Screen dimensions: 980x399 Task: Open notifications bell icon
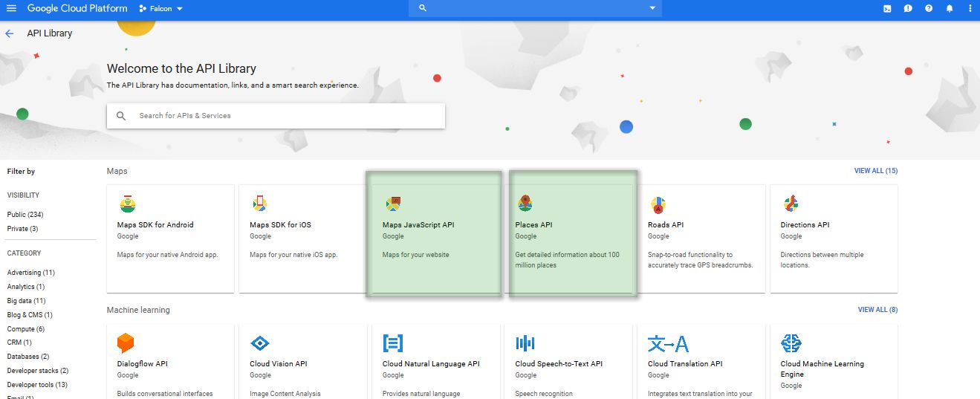(x=950, y=8)
